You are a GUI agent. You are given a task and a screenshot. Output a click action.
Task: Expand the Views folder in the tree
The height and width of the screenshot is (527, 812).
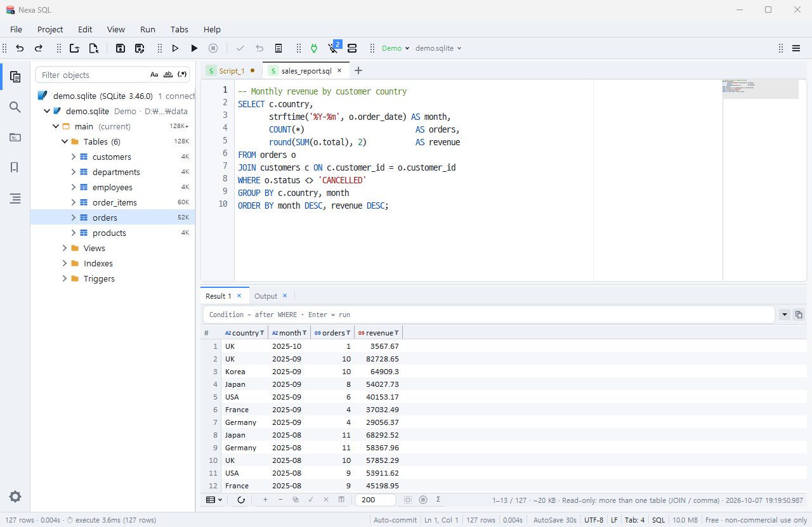click(65, 248)
